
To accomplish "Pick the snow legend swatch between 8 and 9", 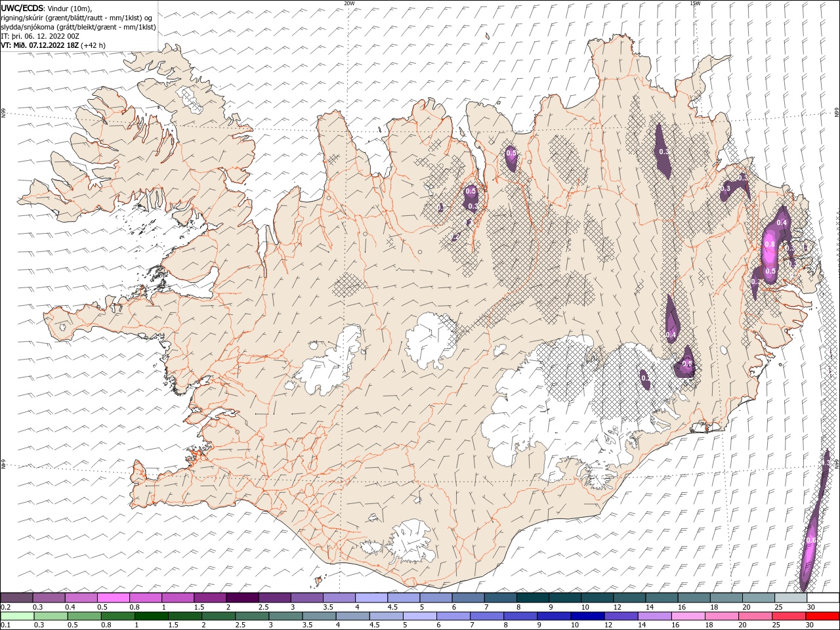I will (532, 597).
